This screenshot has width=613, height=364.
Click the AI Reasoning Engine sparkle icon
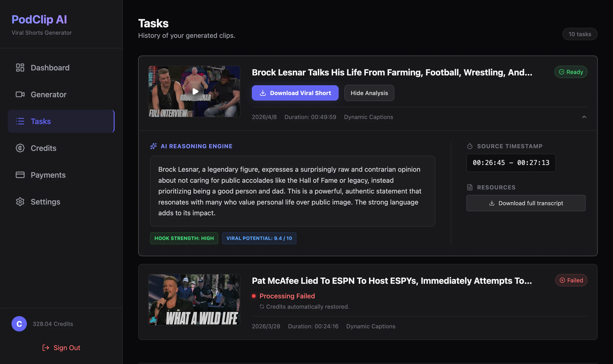pos(153,146)
